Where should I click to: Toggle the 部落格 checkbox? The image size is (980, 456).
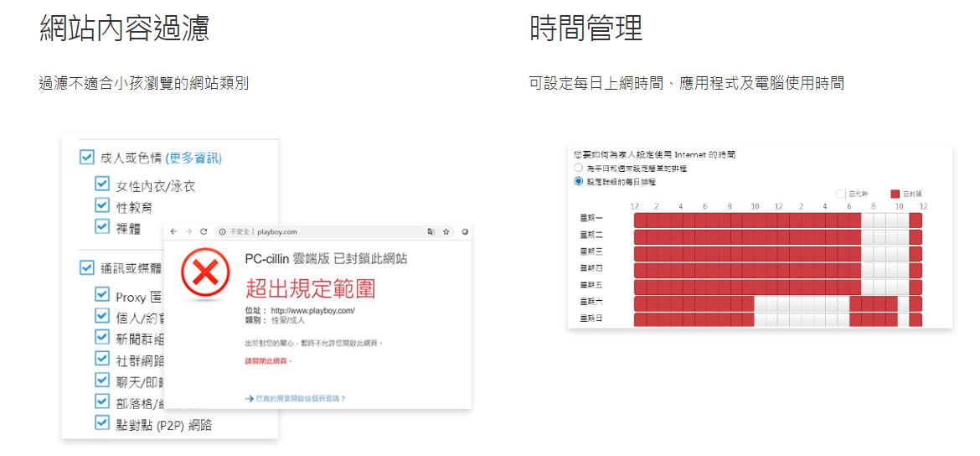coord(102,401)
